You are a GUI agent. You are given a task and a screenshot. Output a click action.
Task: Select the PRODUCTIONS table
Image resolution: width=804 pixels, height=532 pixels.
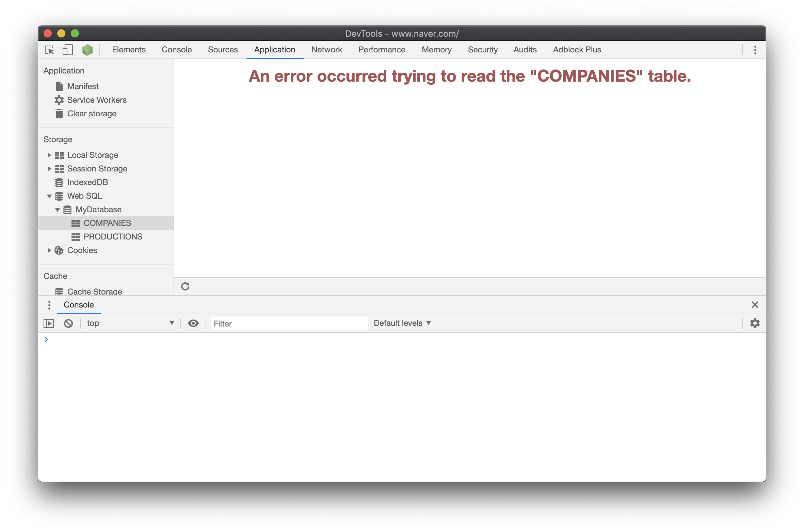point(113,237)
